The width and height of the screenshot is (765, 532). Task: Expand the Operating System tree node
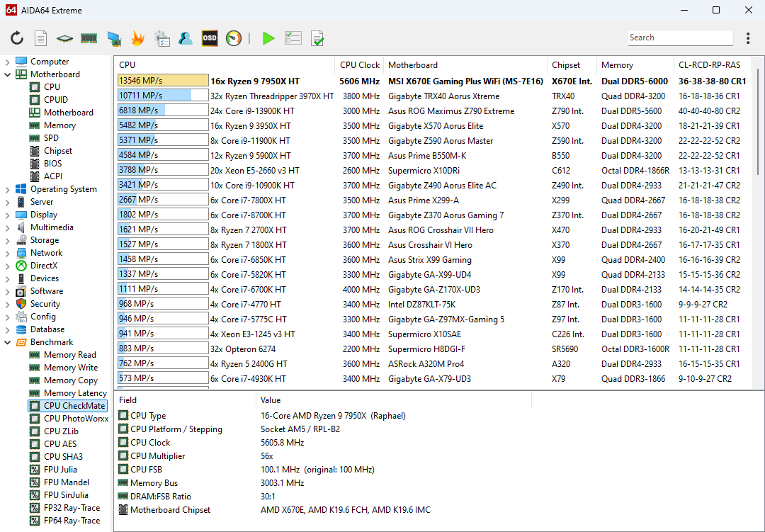[8, 189]
